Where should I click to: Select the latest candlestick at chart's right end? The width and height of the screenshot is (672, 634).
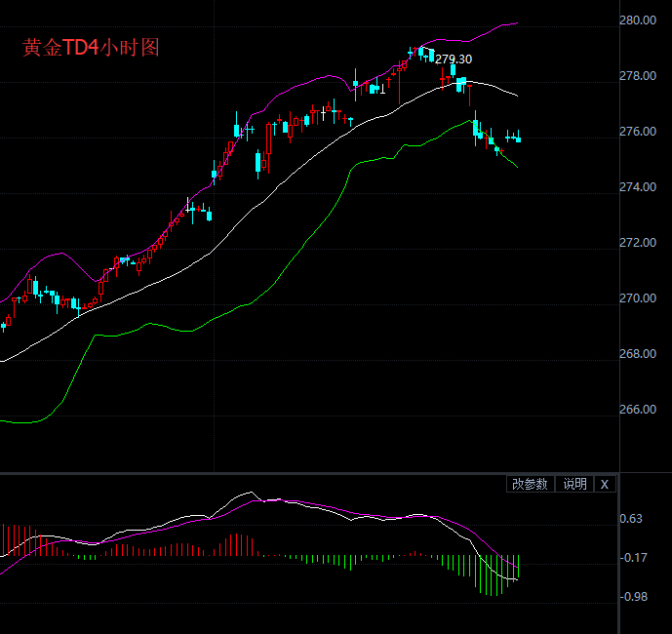click(x=518, y=139)
